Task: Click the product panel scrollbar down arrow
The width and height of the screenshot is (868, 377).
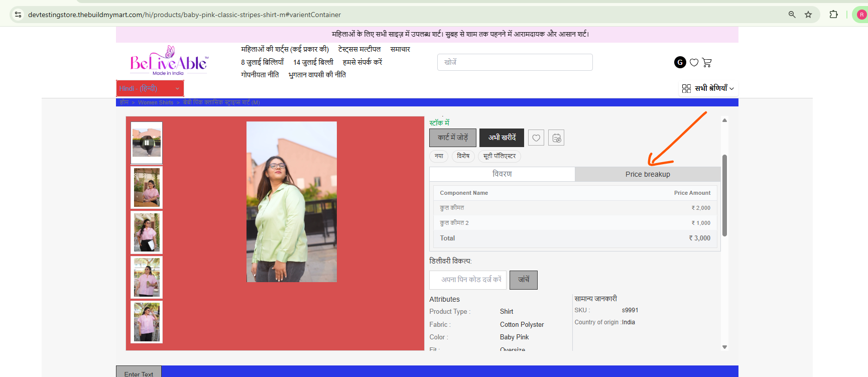Action: pos(724,347)
